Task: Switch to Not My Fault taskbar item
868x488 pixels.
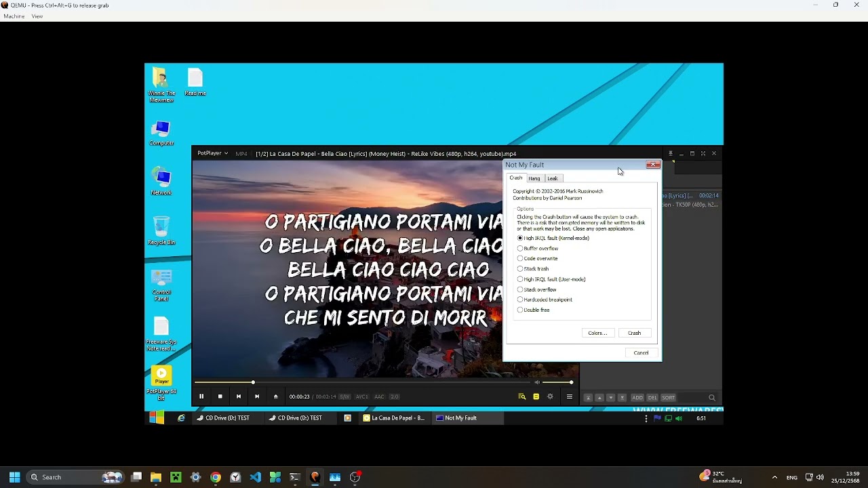Action: pos(467,418)
